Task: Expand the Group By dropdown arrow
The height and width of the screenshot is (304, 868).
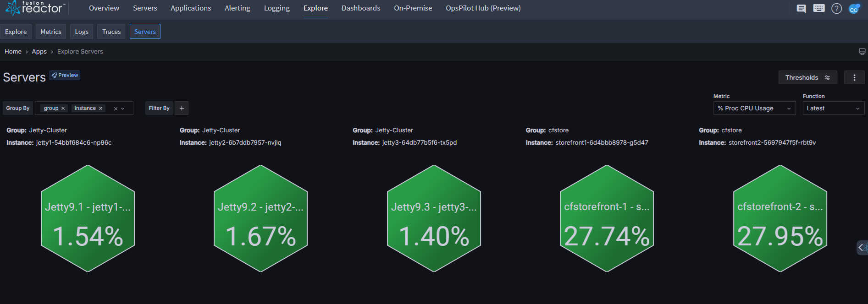Action: pos(123,109)
